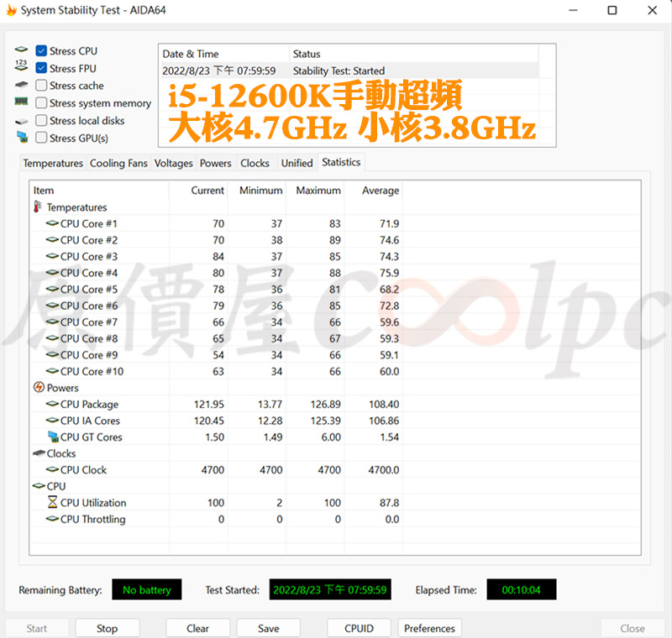The height and width of the screenshot is (638, 672).
Task: Enable the Stress cache checkbox
Action: (41, 86)
